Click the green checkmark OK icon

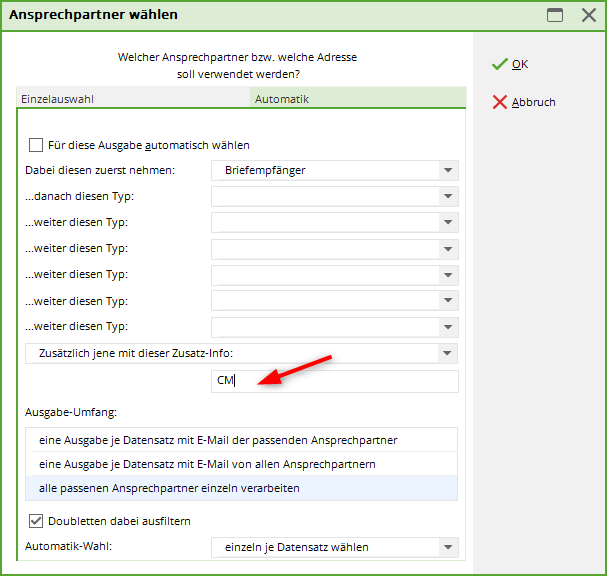499,64
